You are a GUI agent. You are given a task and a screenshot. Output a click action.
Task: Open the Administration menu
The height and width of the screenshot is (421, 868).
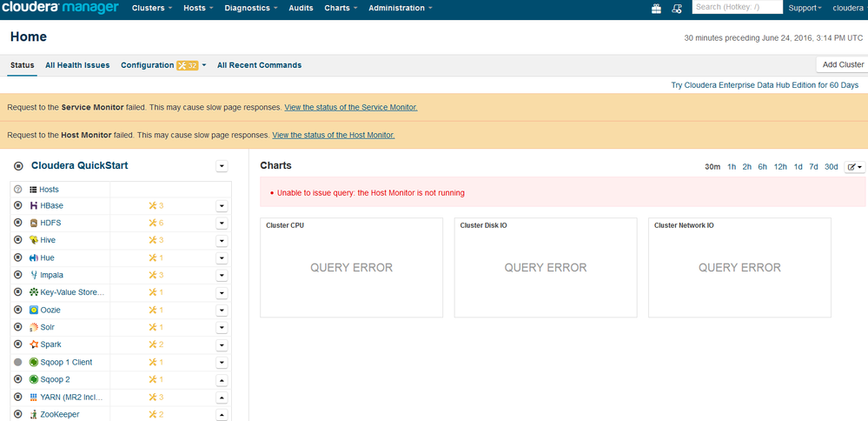click(401, 9)
